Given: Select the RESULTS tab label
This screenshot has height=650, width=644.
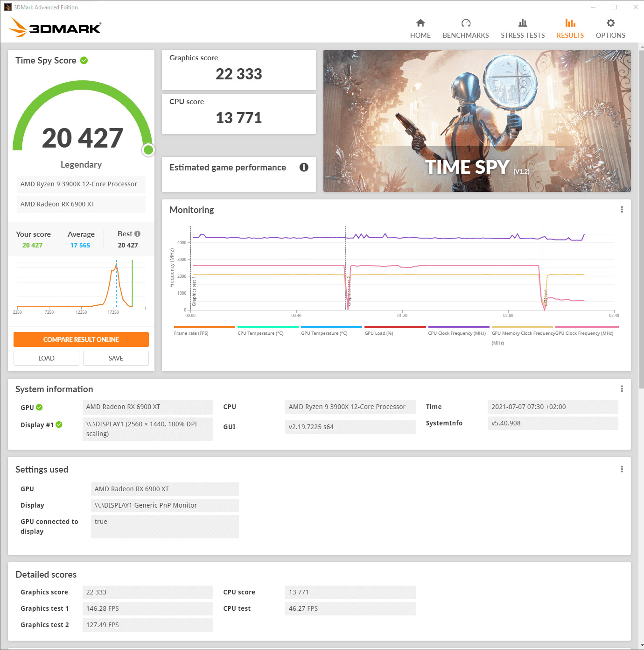Looking at the screenshot, I should click(570, 35).
